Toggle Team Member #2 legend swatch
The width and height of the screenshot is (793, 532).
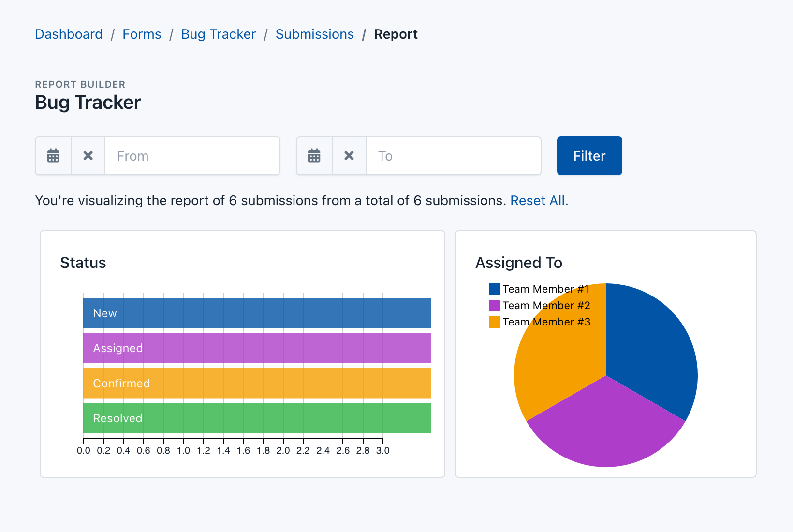494,306
